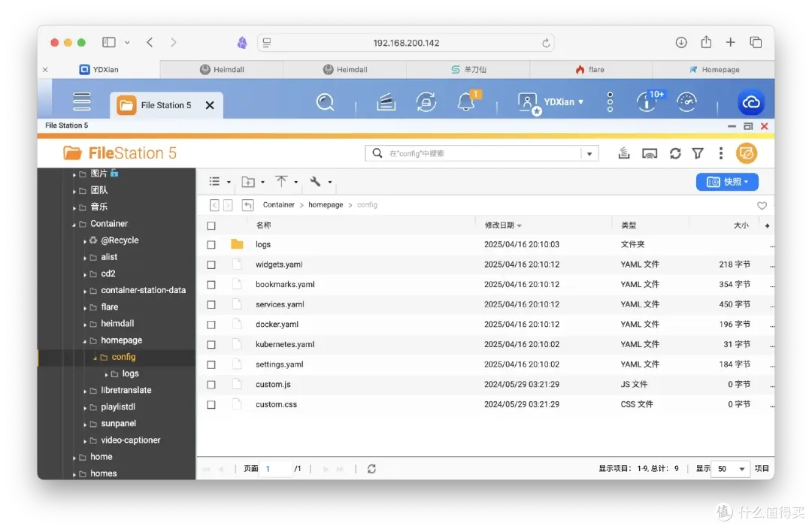Click homepage in the breadcrumb path
Viewport: 812px width, 529px height.
coord(326,205)
